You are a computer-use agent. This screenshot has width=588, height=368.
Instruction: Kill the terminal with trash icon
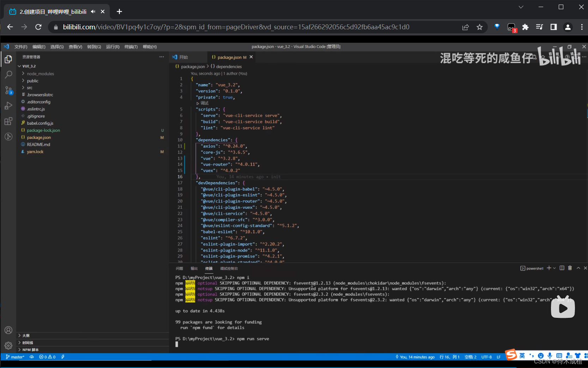(570, 268)
